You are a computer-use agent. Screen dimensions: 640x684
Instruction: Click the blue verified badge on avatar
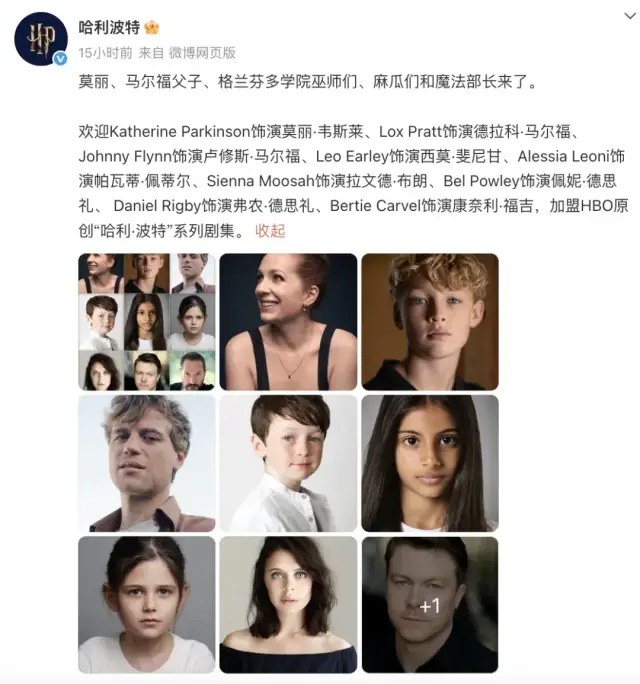coord(60,58)
